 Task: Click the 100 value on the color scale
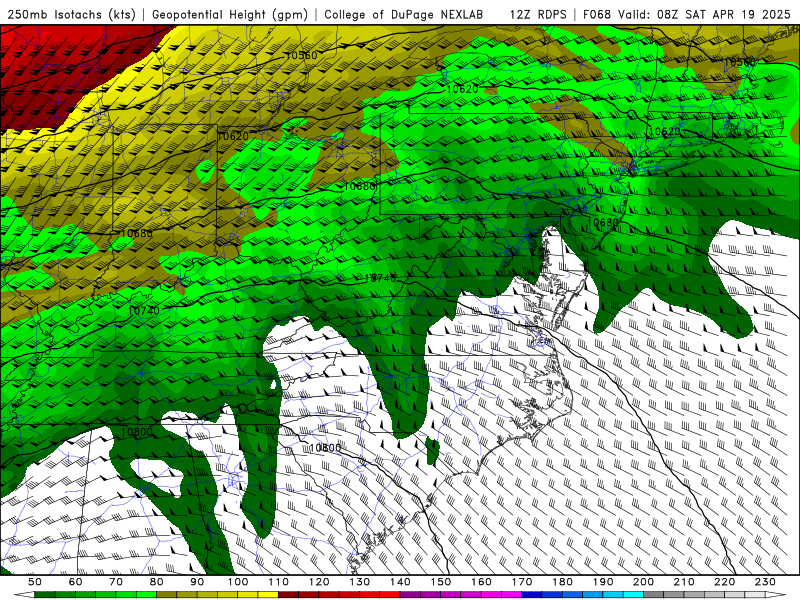tap(238, 582)
